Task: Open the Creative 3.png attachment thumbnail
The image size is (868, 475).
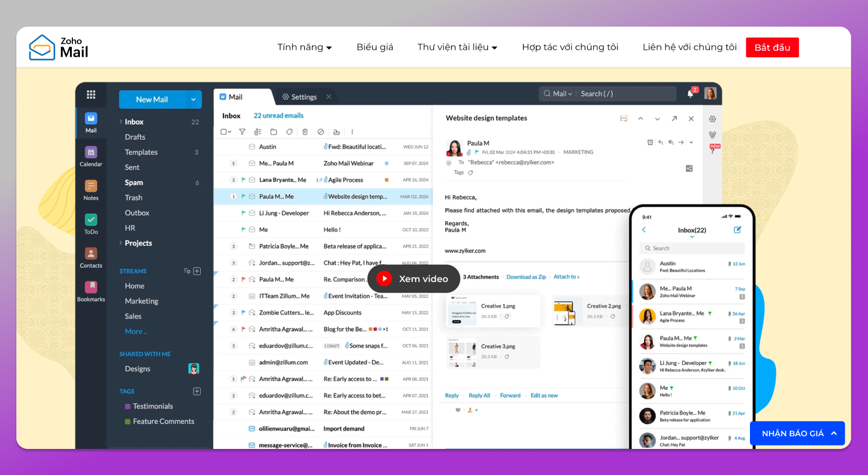Action: coord(463,353)
